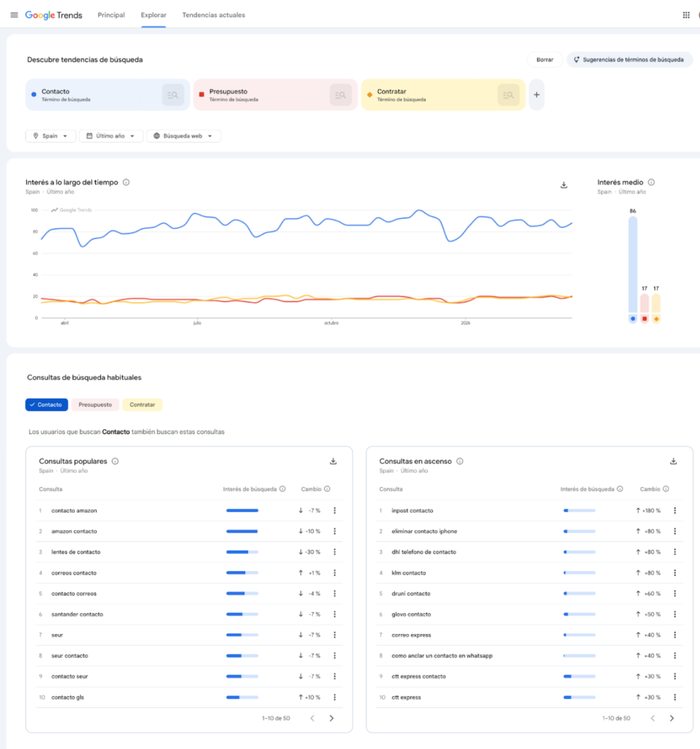Open the Principal tab

point(111,15)
